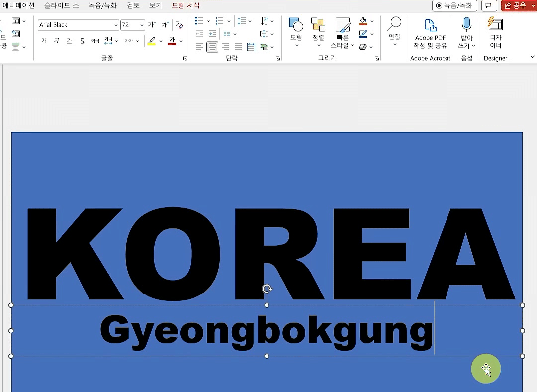Screen dimensions: 537x392
Task: Start 받아쓰기 dictation with the microphone
Action: 467,33
